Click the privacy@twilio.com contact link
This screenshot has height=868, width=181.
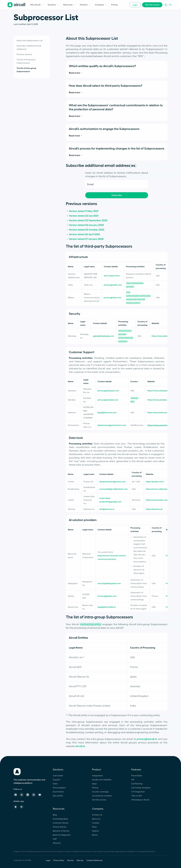(x=113, y=285)
